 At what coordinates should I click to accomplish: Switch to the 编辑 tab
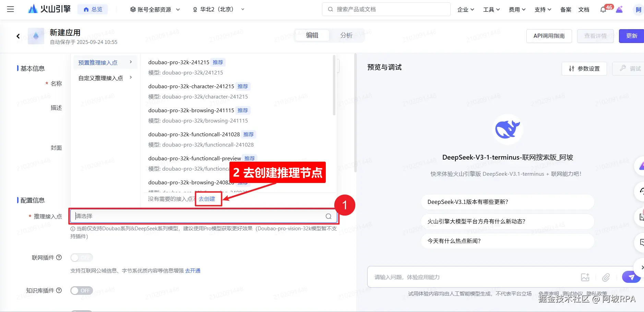pyautogui.click(x=312, y=35)
